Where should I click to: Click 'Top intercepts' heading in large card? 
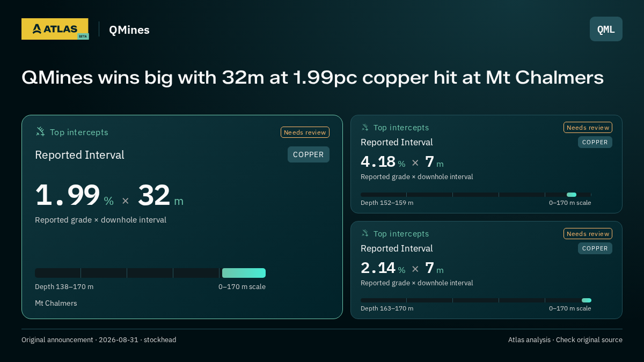click(x=79, y=132)
